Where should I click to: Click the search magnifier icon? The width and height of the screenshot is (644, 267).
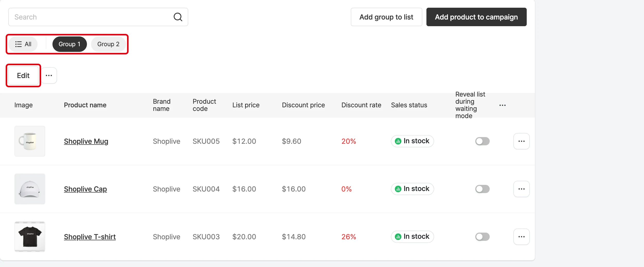pyautogui.click(x=178, y=17)
